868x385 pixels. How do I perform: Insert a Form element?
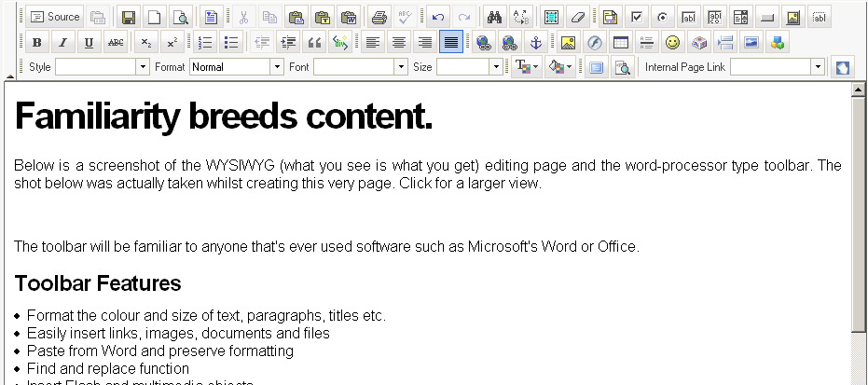610,17
